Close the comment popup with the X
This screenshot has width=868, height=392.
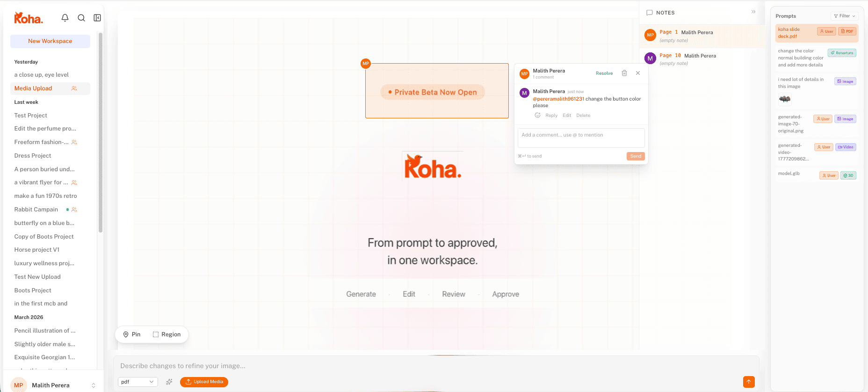(x=638, y=73)
